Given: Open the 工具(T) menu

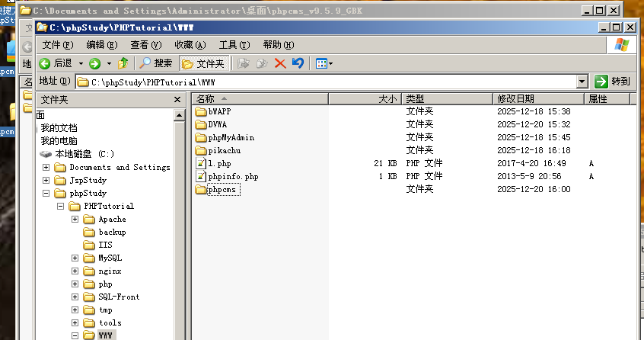Looking at the screenshot, I should click(234, 45).
